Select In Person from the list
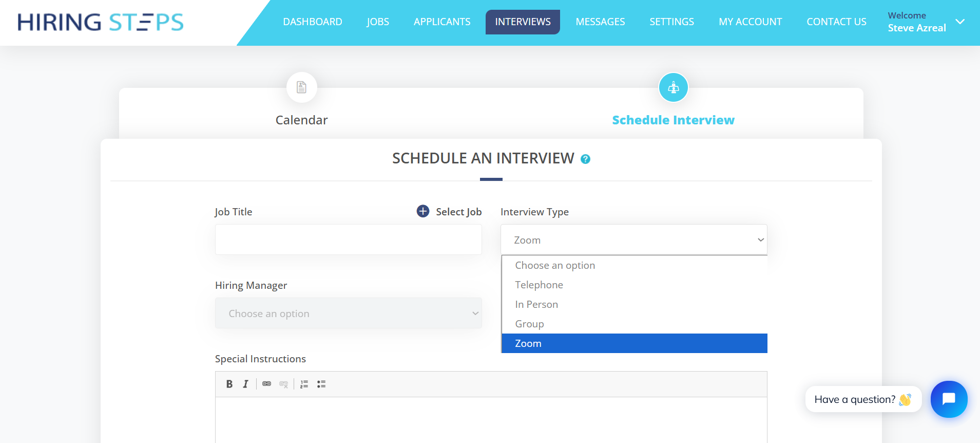The width and height of the screenshot is (980, 443). point(536,304)
